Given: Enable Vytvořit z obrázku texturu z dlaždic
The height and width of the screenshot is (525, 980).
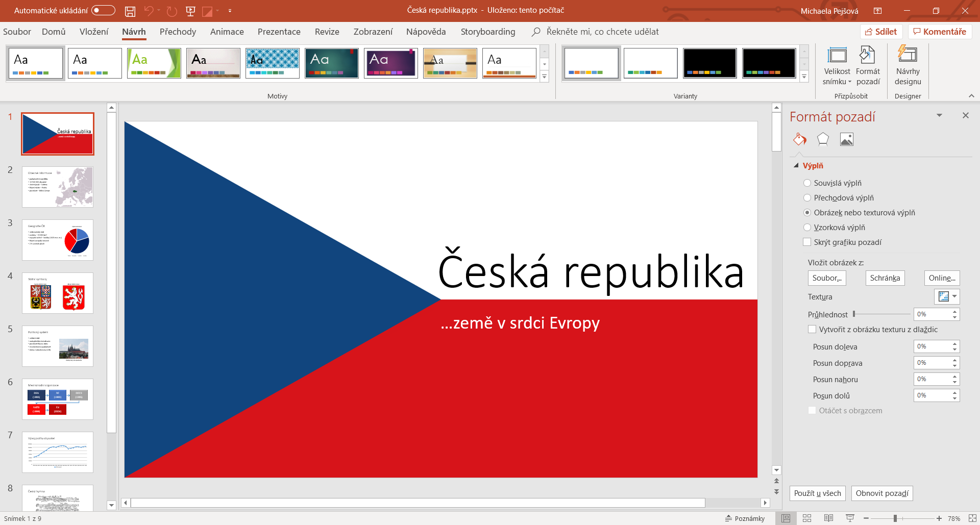Looking at the screenshot, I should [x=812, y=330].
